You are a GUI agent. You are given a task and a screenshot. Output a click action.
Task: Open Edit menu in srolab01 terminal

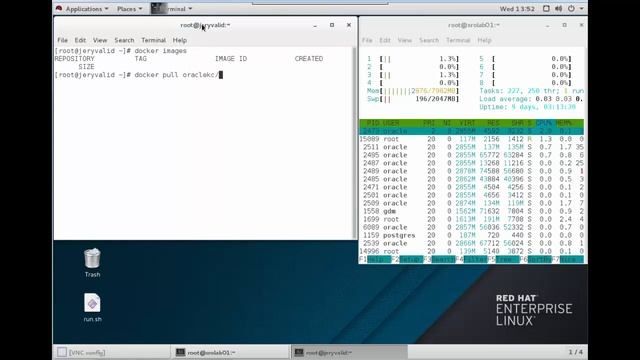tap(385, 40)
